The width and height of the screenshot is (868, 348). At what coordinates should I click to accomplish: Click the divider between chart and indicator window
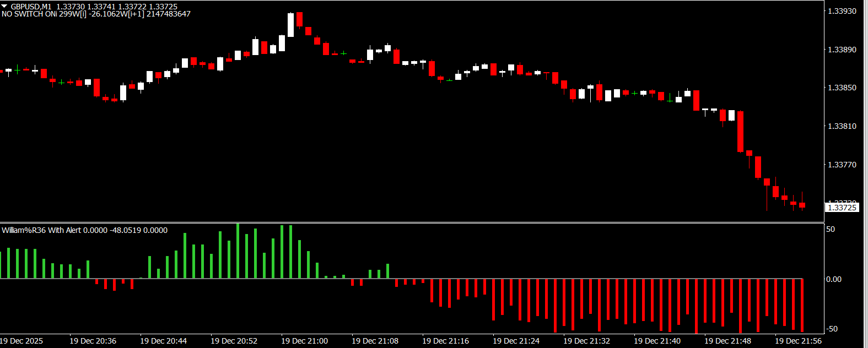[x=412, y=222]
